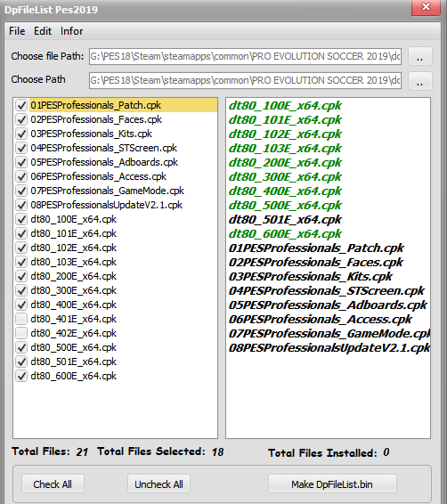447x504 pixels.
Task: Check the dt80_402E_x64.cpk checkbox
Action: (21, 333)
